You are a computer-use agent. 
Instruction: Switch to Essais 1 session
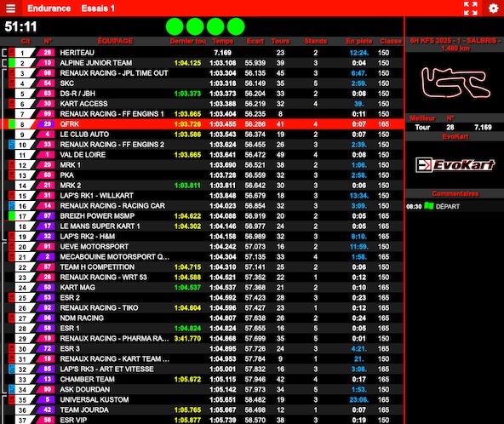[98, 9]
